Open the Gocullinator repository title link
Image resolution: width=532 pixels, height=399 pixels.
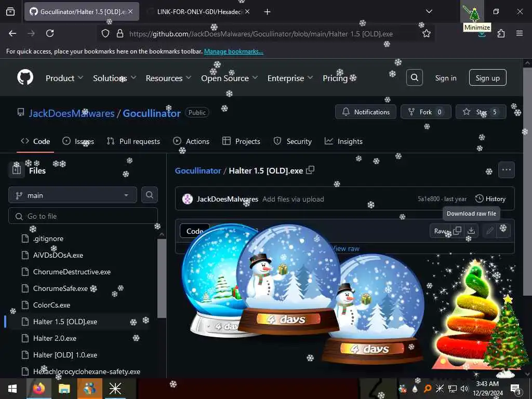[x=151, y=113]
